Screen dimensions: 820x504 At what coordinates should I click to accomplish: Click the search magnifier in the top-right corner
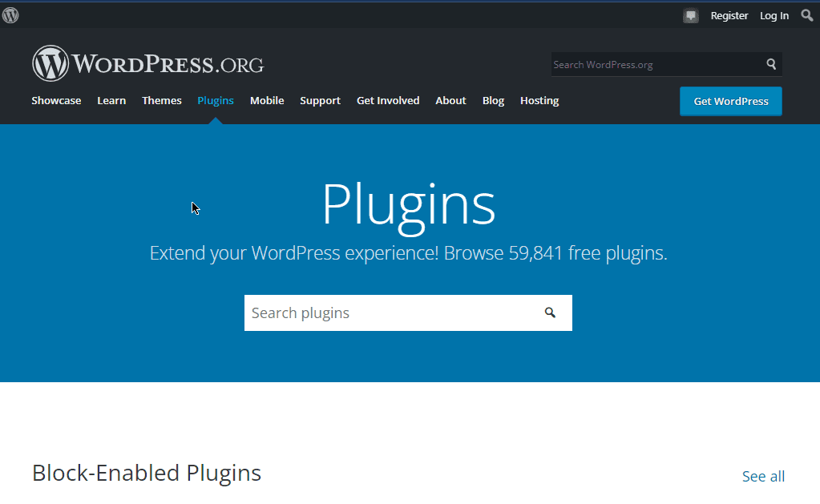pyautogui.click(x=806, y=14)
